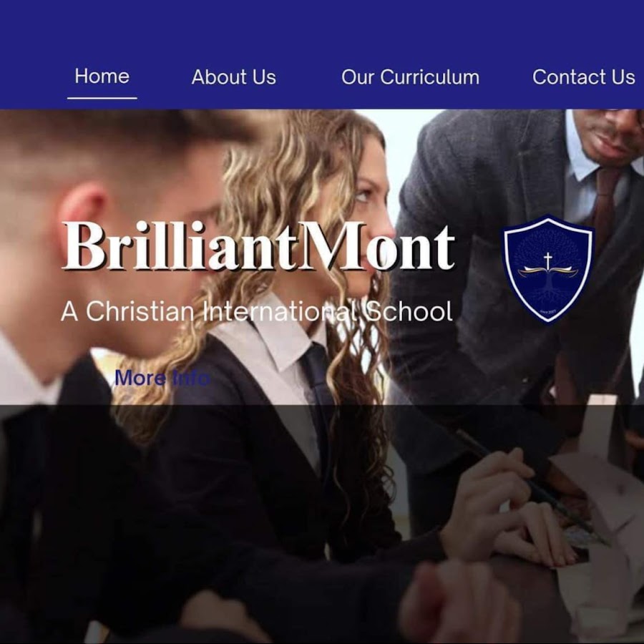Click the dark overlay band over the photo
The image size is (644, 644).
(x=322, y=524)
